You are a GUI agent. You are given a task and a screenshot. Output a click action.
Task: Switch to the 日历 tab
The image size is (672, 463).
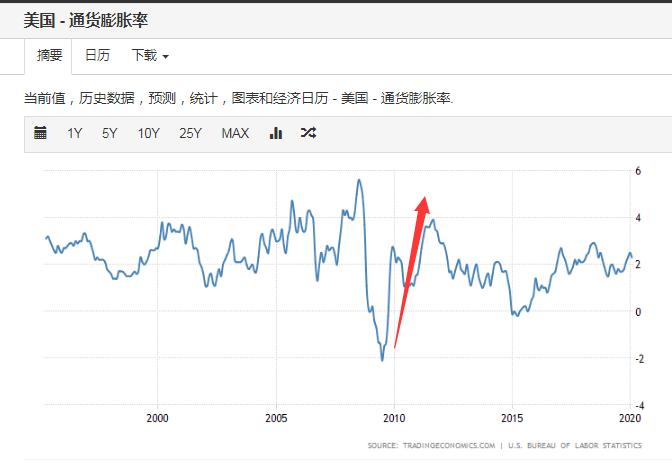pos(97,55)
